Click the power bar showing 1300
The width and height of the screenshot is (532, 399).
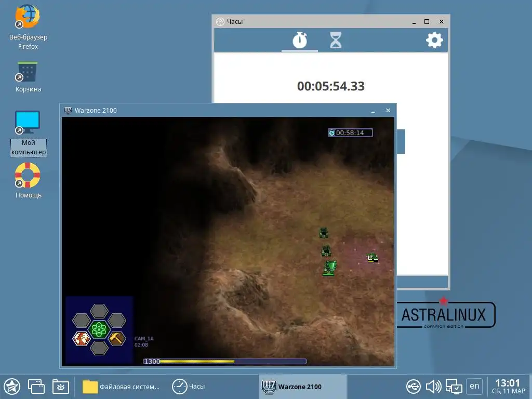coord(224,362)
